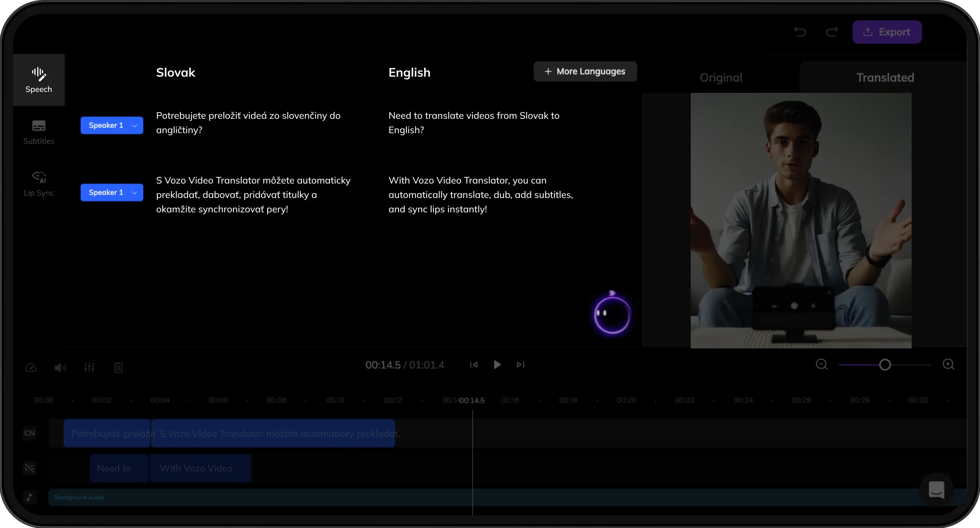Redo the last action
Viewport: 980px width, 528px height.
tap(832, 32)
